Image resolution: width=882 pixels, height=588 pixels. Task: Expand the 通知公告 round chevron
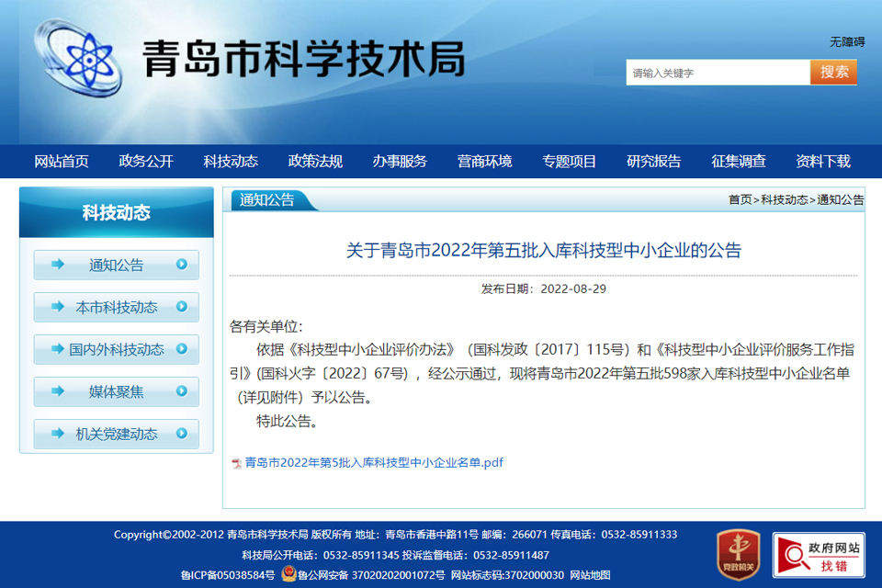(x=182, y=264)
